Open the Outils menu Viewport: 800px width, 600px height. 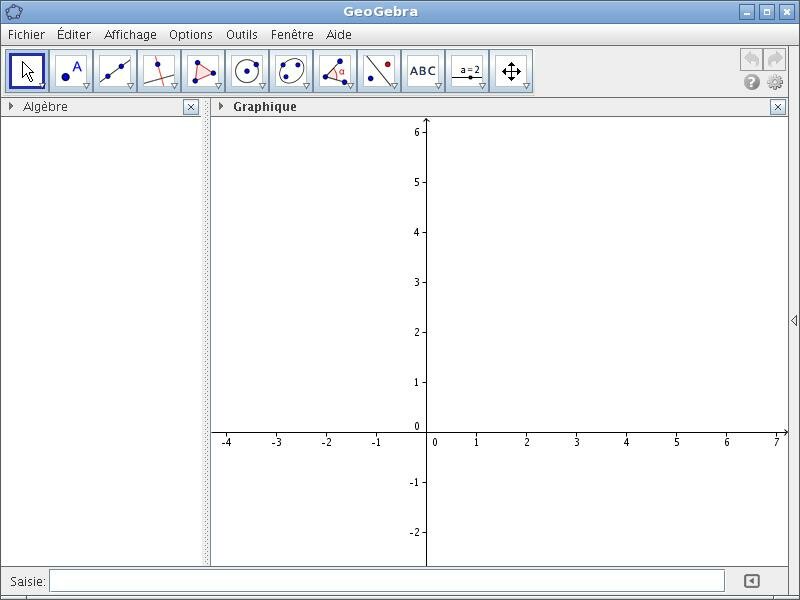pos(242,35)
